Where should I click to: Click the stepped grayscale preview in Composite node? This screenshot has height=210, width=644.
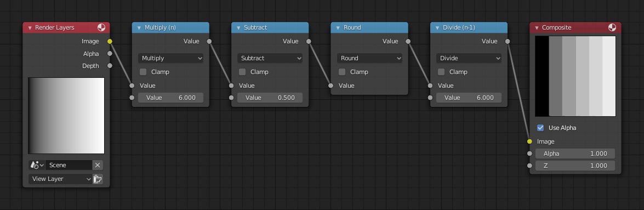click(575, 76)
